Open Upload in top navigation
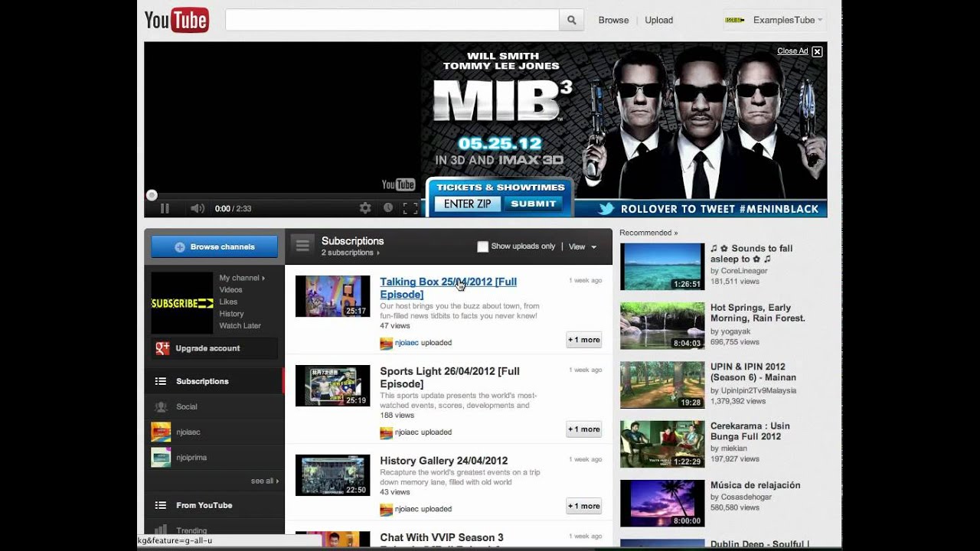Image resolution: width=980 pixels, height=551 pixels. (658, 20)
